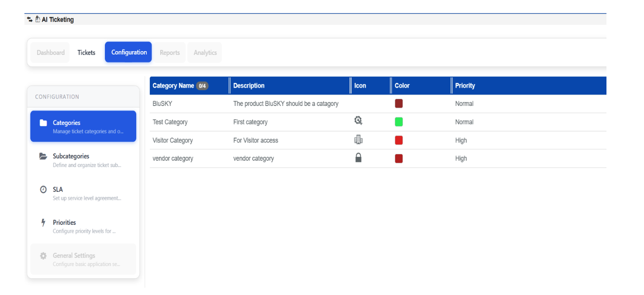644x295 pixels.
Task: Go to the Analytics tab
Action: pyautogui.click(x=205, y=52)
